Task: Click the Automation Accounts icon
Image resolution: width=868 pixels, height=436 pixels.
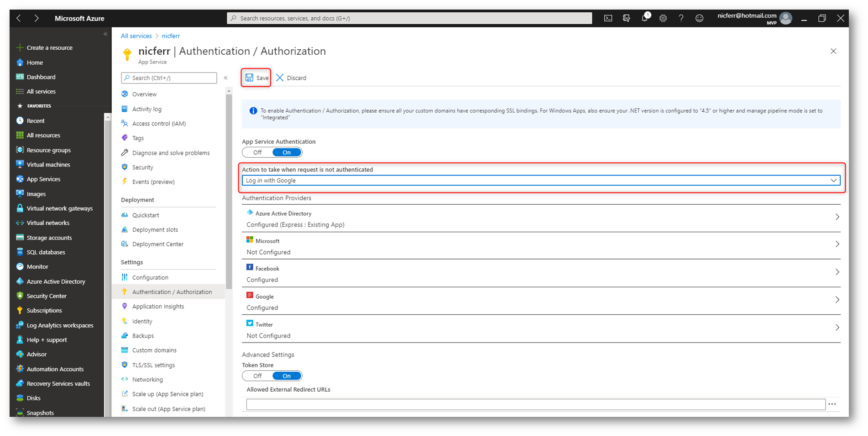Action: coord(20,369)
